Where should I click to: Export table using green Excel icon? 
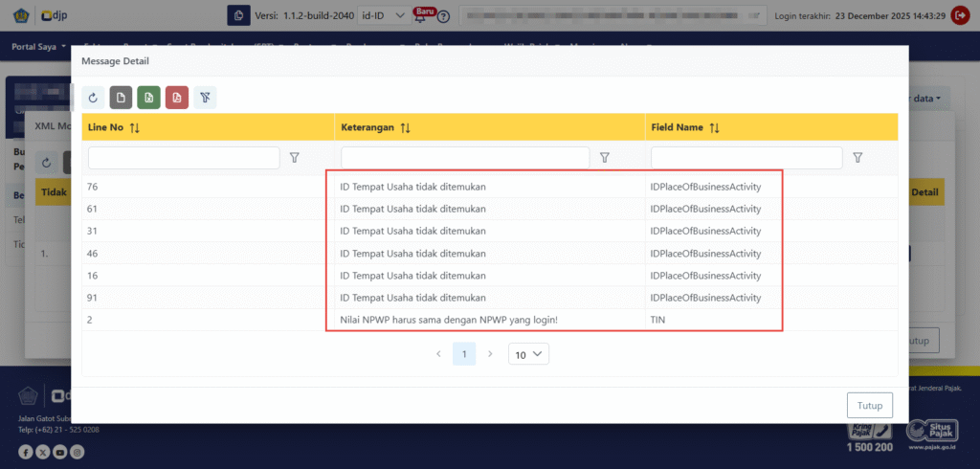tap(148, 97)
